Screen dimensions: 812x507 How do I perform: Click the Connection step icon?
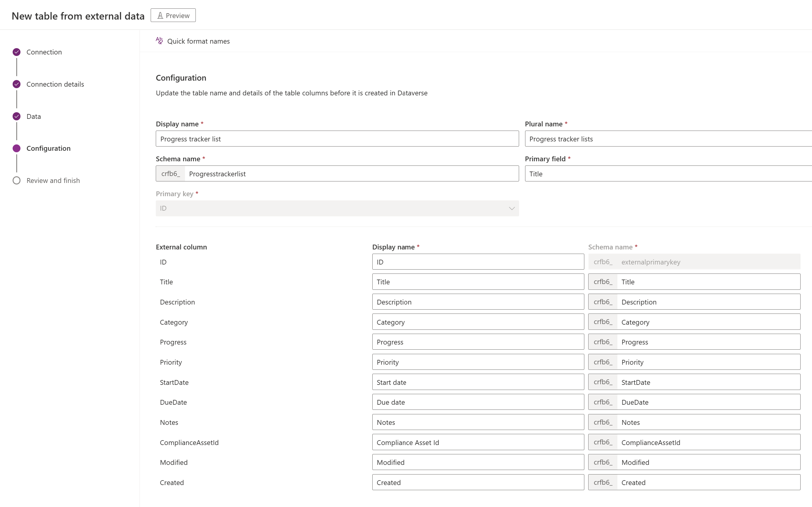(x=16, y=52)
